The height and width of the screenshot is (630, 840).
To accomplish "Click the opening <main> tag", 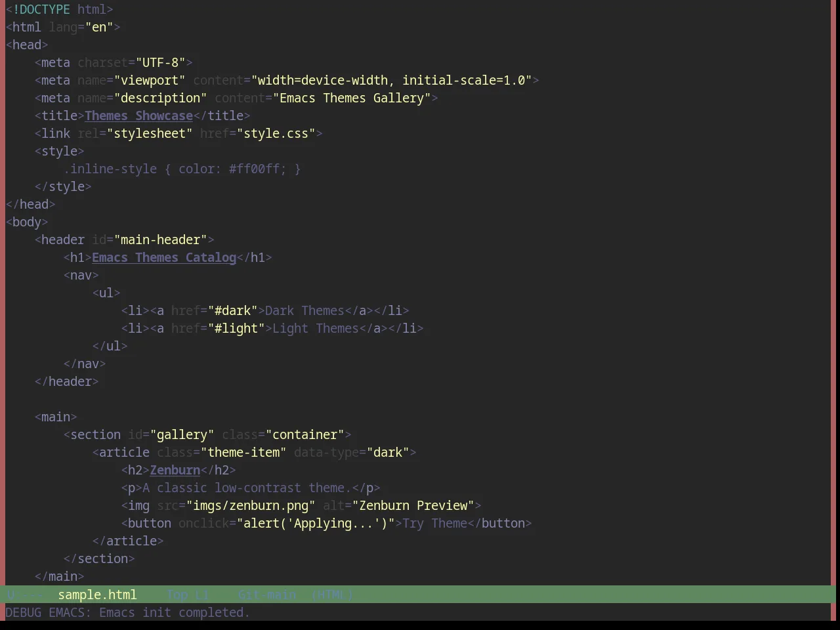I will tap(56, 417).
